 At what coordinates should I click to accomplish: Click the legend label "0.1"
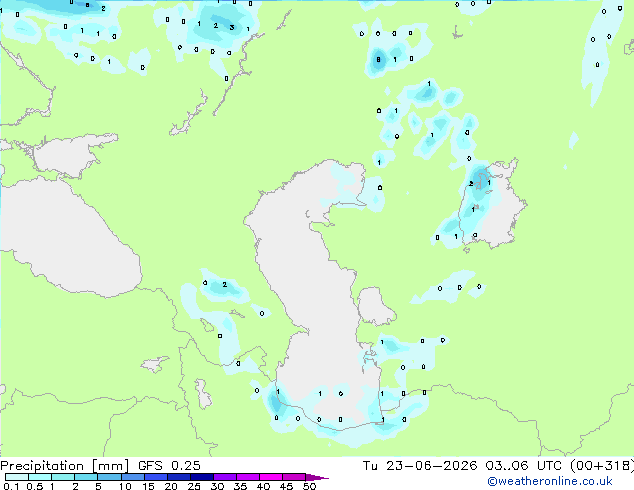tap(11, 486)
